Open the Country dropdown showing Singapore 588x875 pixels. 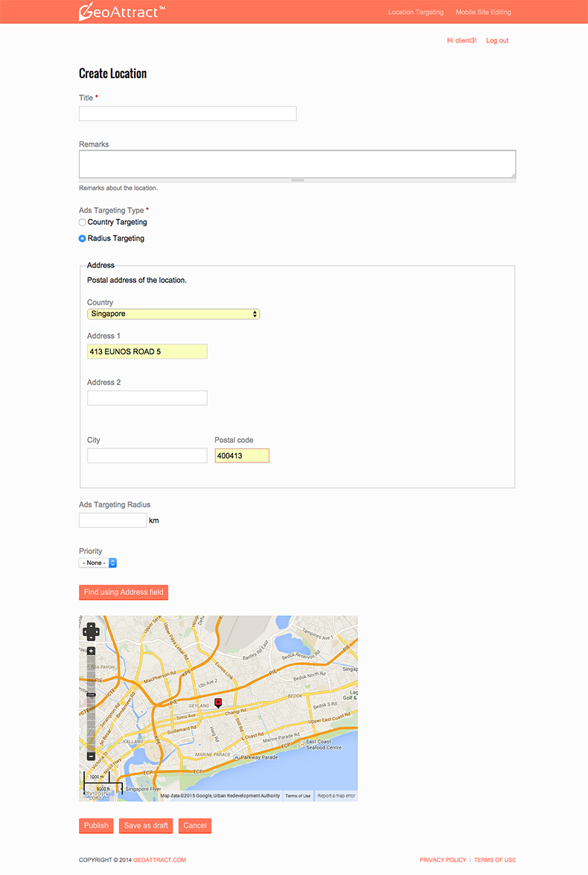coord(173,314)
